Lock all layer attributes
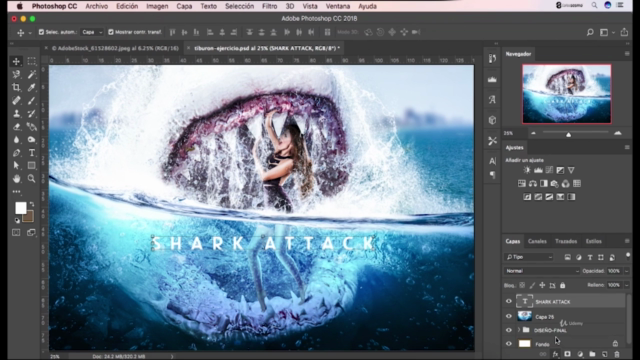640x360 pixels. pyautogui.click(x=562, y=285)
